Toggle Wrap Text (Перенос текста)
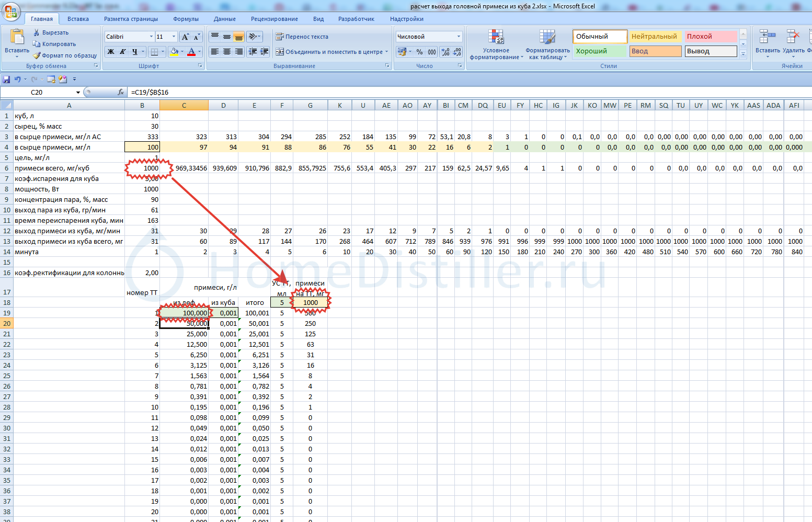The width and height of the screenshot is (812, 522). (x=302, y=37)
